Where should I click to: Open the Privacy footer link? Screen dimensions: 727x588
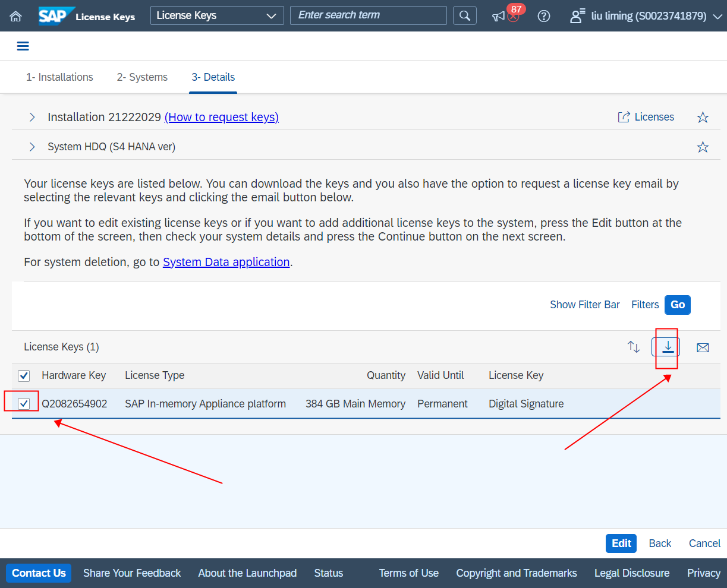tap(704, 573)
